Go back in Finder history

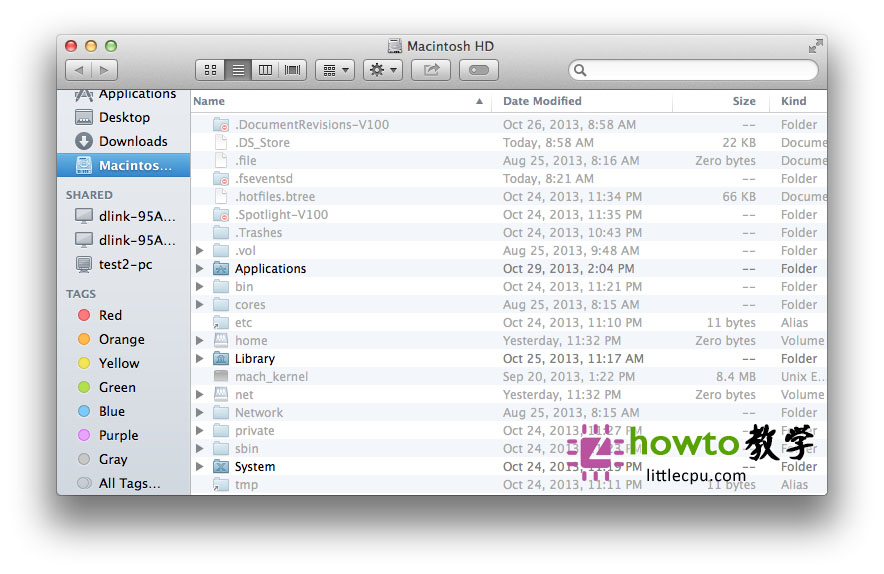[x=78, y=70]
